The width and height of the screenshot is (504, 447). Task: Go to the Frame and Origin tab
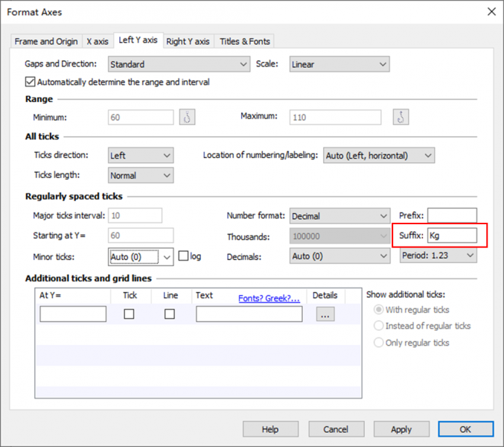pos(45,41)
